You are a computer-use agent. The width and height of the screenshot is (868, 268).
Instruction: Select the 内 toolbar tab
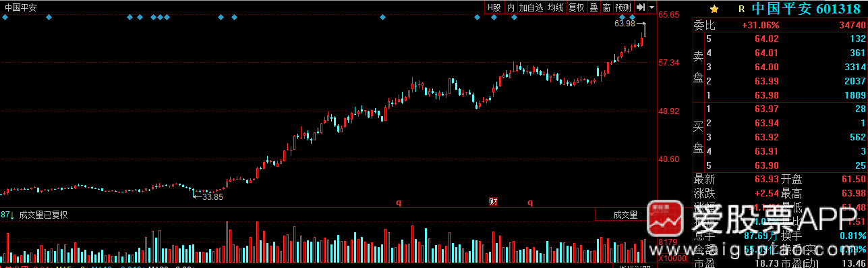coord(511,7)
